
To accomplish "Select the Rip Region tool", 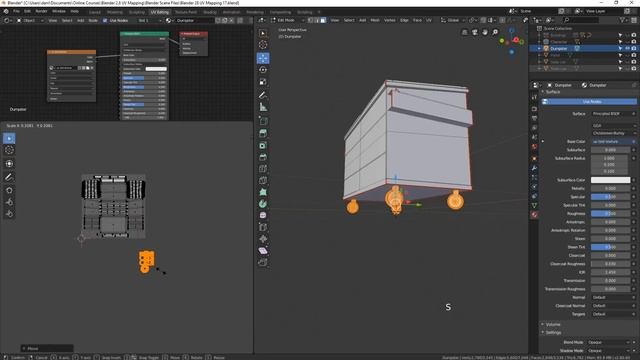I will point(263,262).
